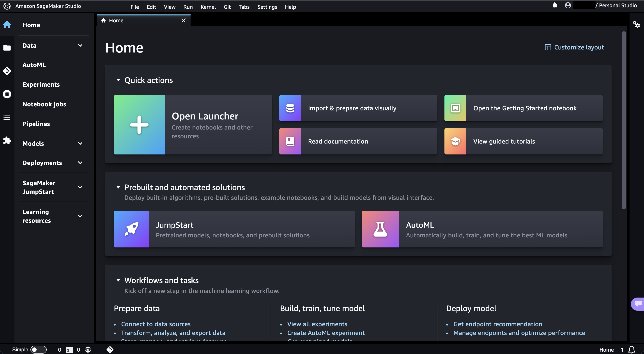
Task: Open the Tabs menu
Action: click(244, 7)
